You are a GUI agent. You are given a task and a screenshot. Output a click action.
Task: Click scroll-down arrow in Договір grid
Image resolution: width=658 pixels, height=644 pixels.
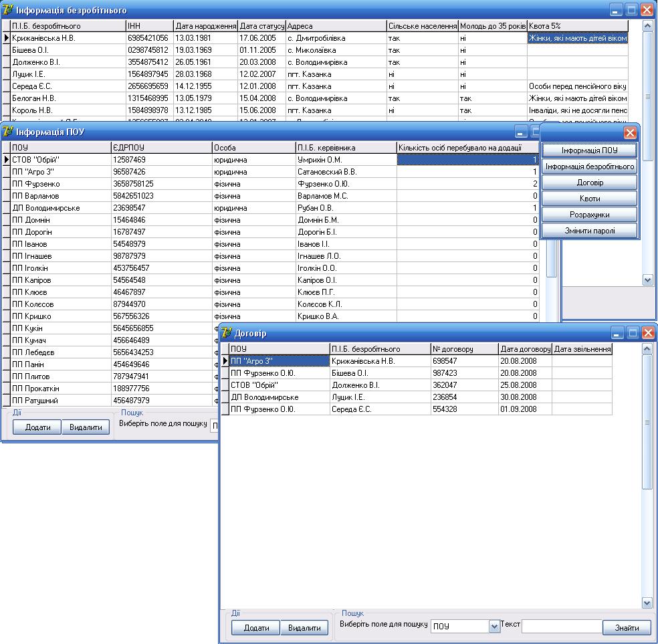click(647, 603)
